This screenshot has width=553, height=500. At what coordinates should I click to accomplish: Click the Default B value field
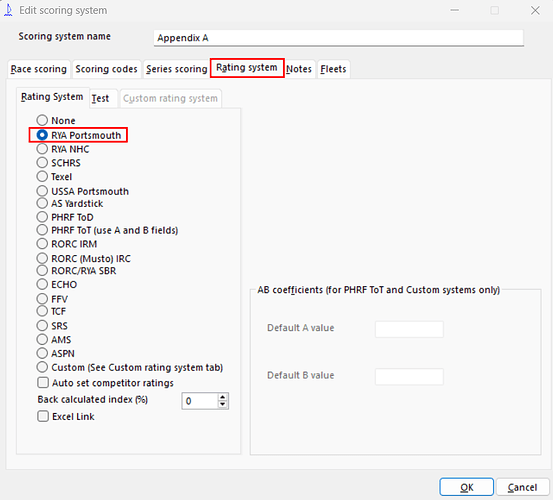click(409, 377)
